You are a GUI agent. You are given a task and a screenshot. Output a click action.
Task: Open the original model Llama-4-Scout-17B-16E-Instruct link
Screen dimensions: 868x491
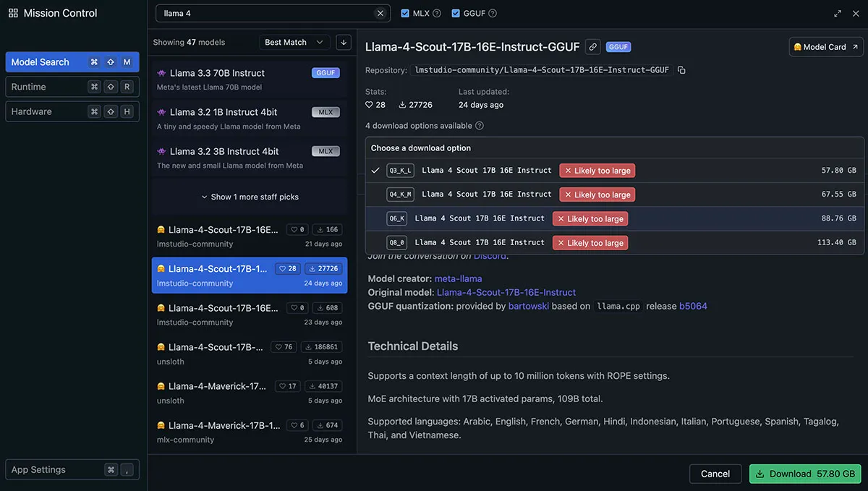pyautogui.click(x=506, y=293)
